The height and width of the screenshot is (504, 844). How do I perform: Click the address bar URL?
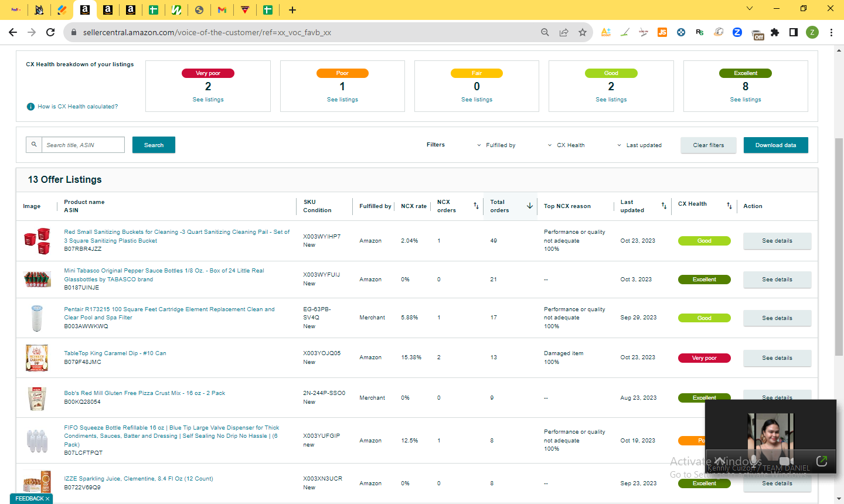coord(207,32)
